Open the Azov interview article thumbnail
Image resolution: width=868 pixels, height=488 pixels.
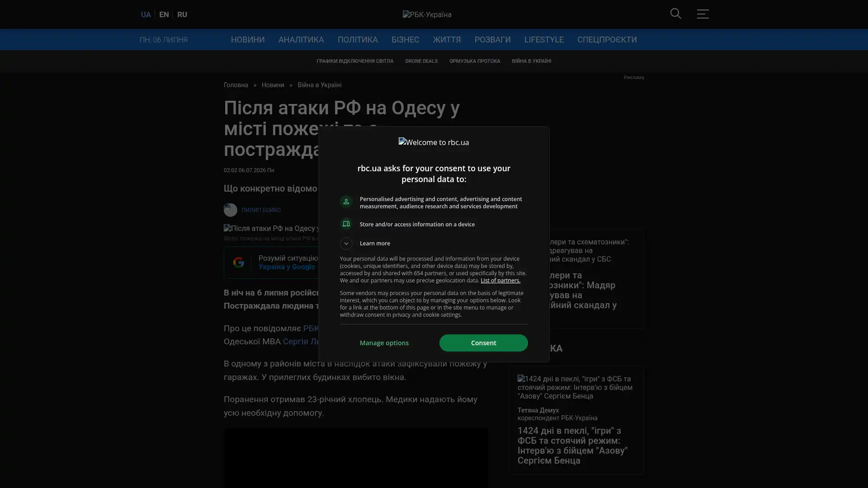pos(576,387)
